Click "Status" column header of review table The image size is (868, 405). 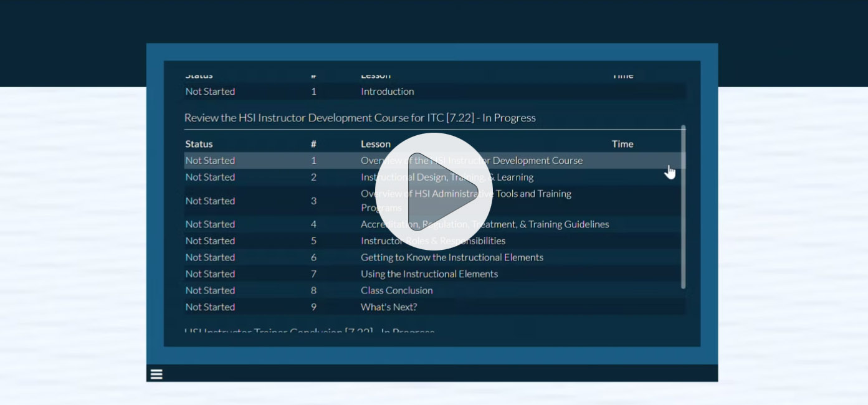click(199, 144)
